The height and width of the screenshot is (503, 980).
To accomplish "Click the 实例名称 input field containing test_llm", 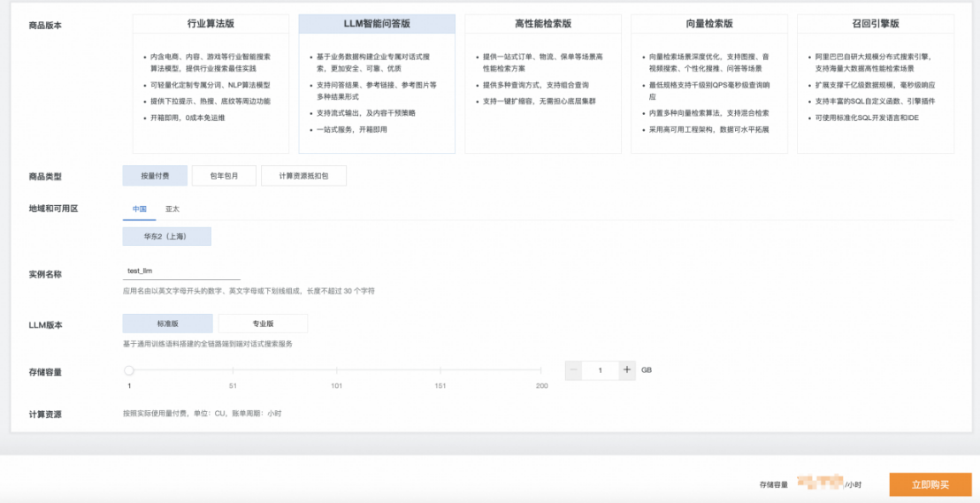I will pos(182,271).
